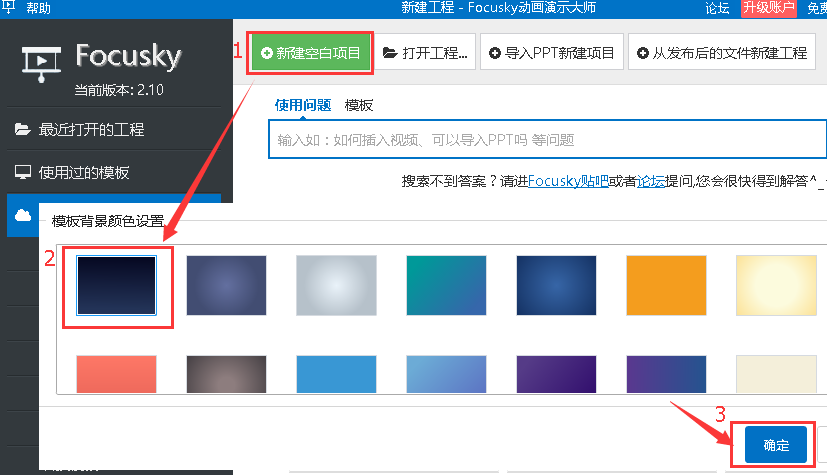
Task: Click 打开工程 open project button
Action: coord(425,53)
